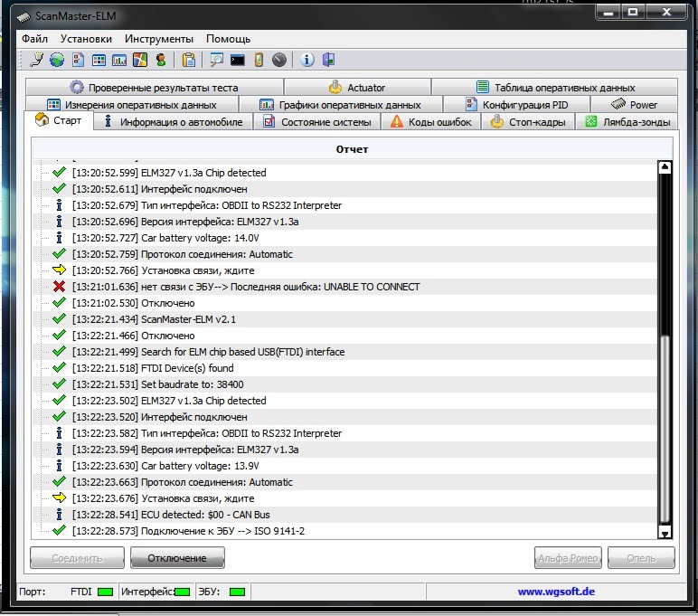Click the magnifier search window toolbar icon
Viewport: 698px width, 616px height.
[216, 60]
